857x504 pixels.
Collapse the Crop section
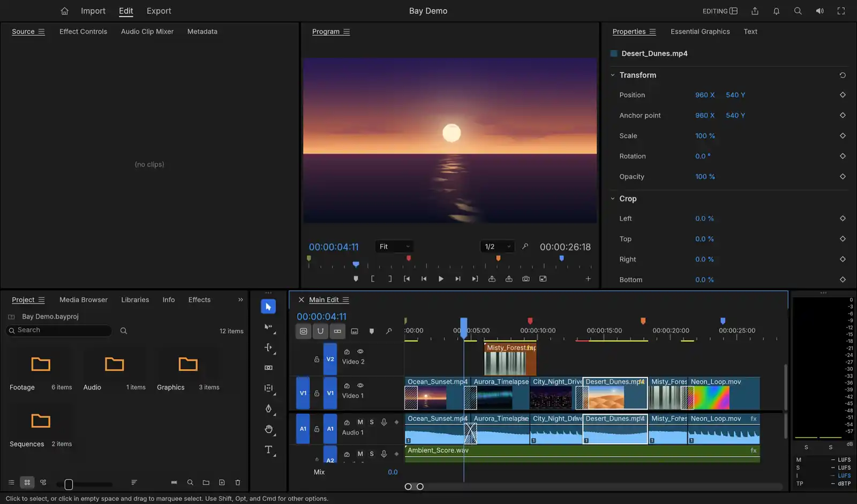(613, 199)
